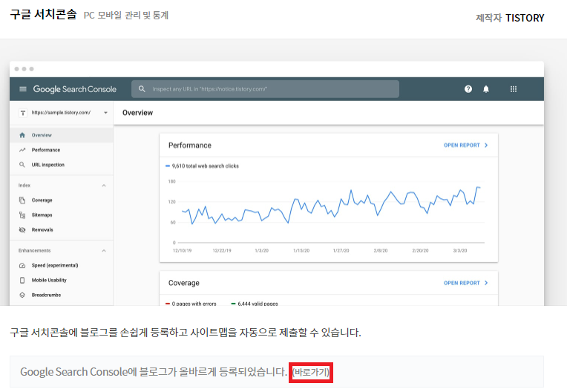The height and width of the screenshot is (392, 567).
Task: Click the 구글 서치콘솔 plugin title
Action: point(43,14)
